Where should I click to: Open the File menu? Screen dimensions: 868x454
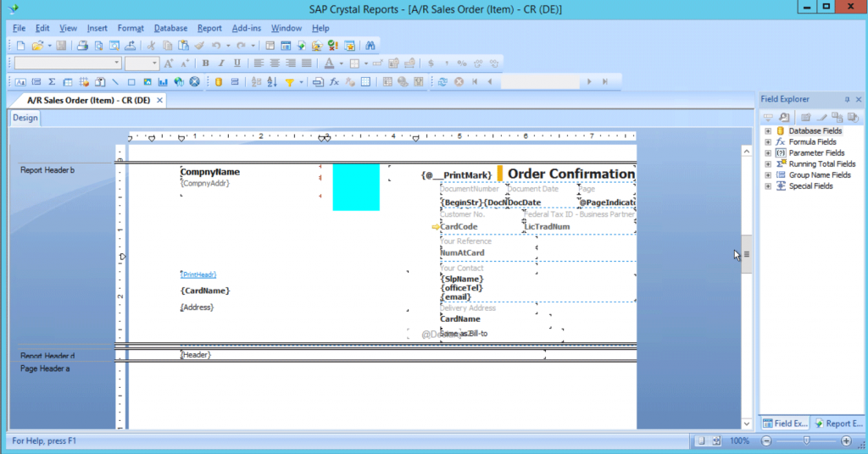(19, 28)
